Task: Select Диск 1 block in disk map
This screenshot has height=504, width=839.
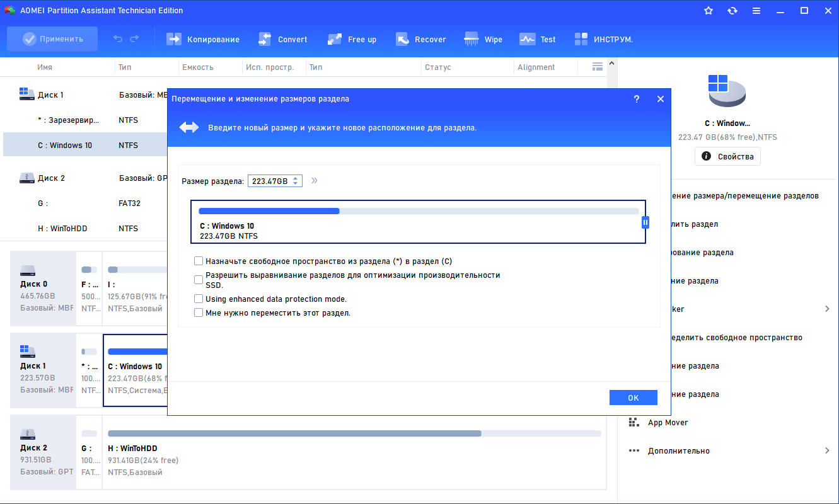Action: pos(43,370)
